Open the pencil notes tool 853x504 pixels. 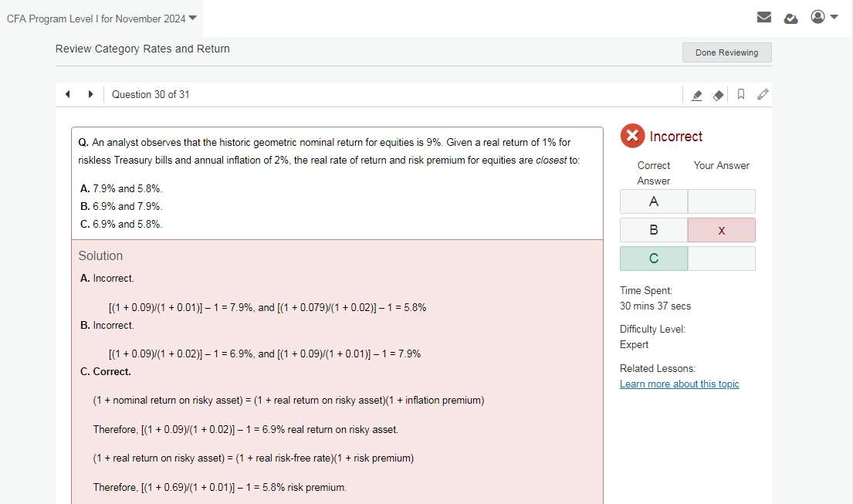(x=763, y=94)
